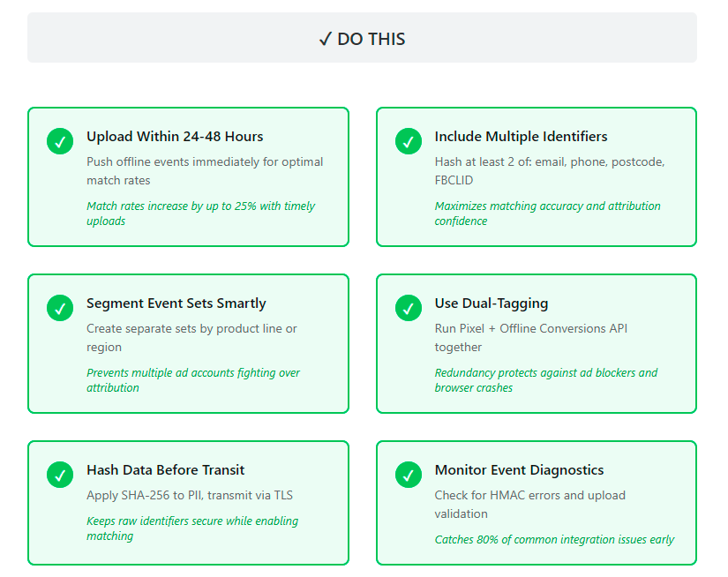Viewport: 728px width, 577px height.
Task: Click text 'Push offline events immediately for optimal match rates'
Action: pos(205,171)
